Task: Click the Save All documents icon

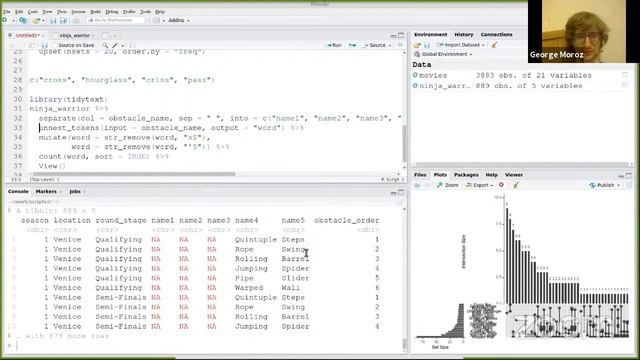Action: click(x=63, y=20)
